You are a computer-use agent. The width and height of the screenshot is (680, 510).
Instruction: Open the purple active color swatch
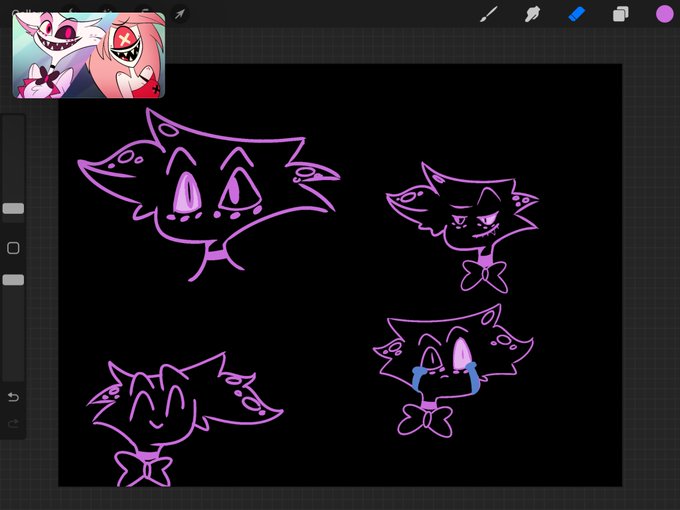(664, 14)
